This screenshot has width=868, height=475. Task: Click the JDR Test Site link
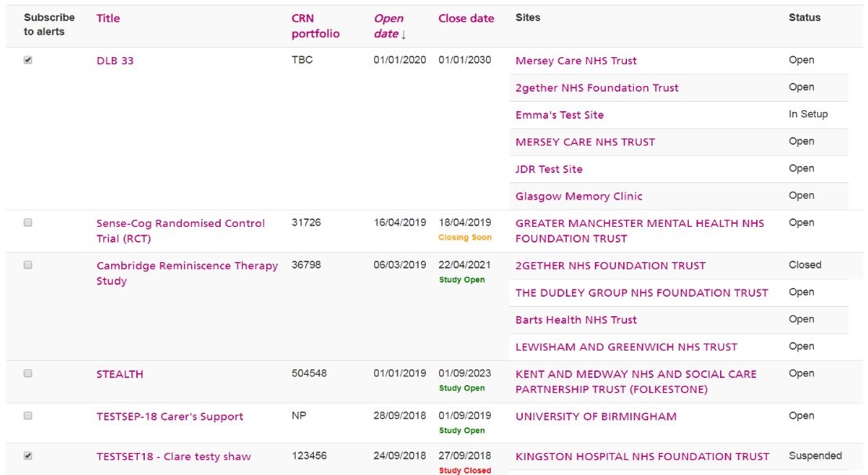pos(549,169)
